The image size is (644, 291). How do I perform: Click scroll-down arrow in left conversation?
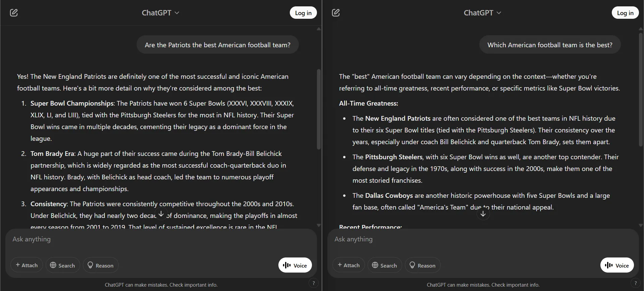161,214
